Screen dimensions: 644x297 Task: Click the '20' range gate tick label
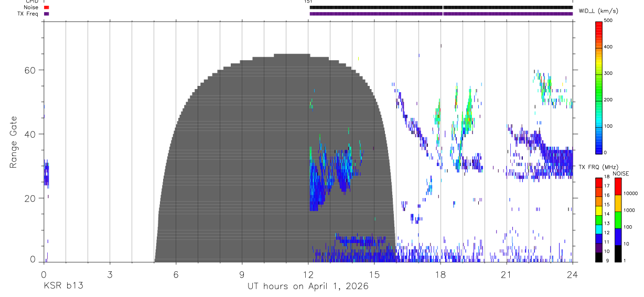30,199
